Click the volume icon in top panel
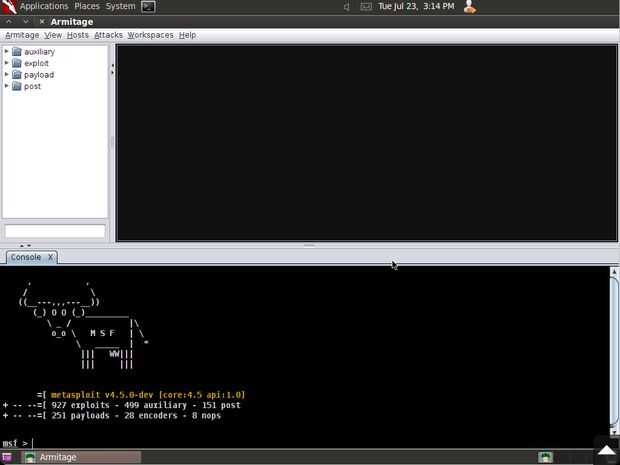Screen dimensions: 620x465 pos(347,7)
